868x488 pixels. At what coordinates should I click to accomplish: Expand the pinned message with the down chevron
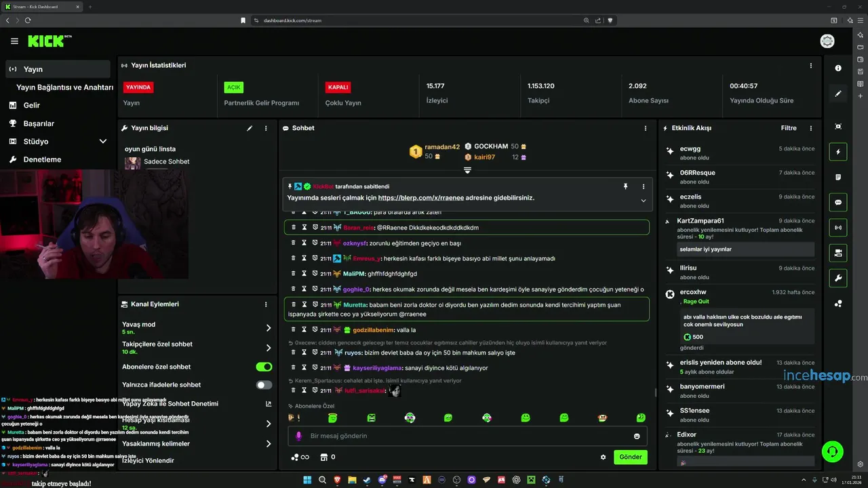tap(643, 201)
